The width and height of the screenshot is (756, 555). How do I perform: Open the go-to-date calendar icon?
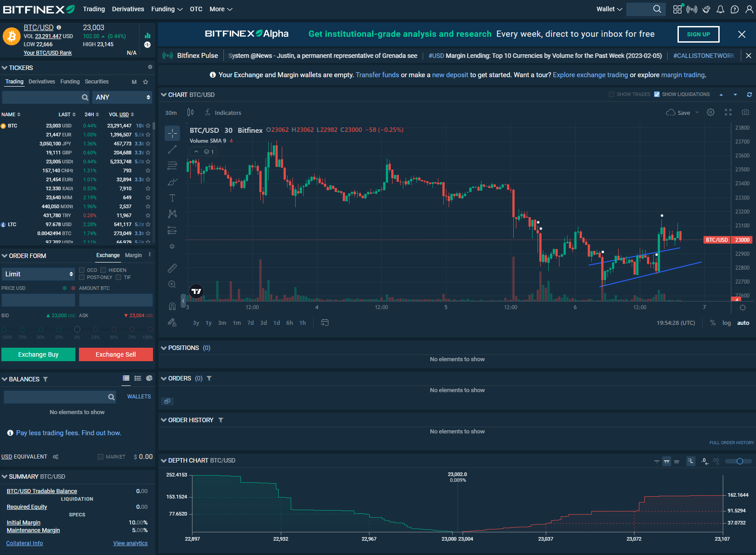click(x=325, y=323)
